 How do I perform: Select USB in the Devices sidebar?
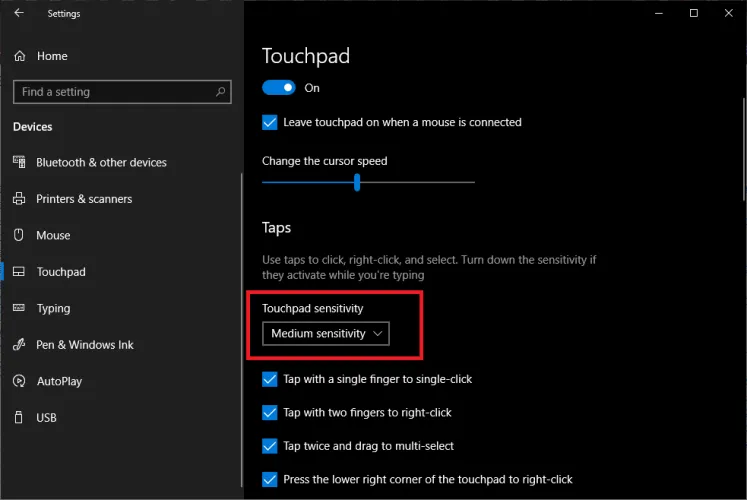(x=47, y=417)
